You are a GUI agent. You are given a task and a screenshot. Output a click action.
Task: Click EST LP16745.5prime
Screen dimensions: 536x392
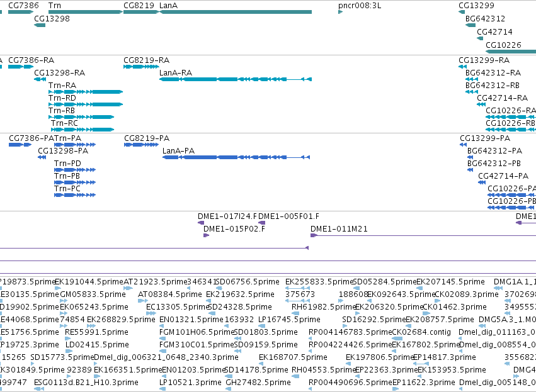point(261,327)
